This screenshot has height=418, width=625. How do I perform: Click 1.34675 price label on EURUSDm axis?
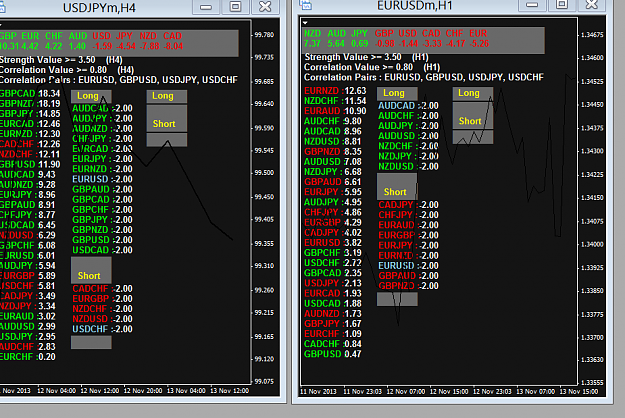click(592, 35)
